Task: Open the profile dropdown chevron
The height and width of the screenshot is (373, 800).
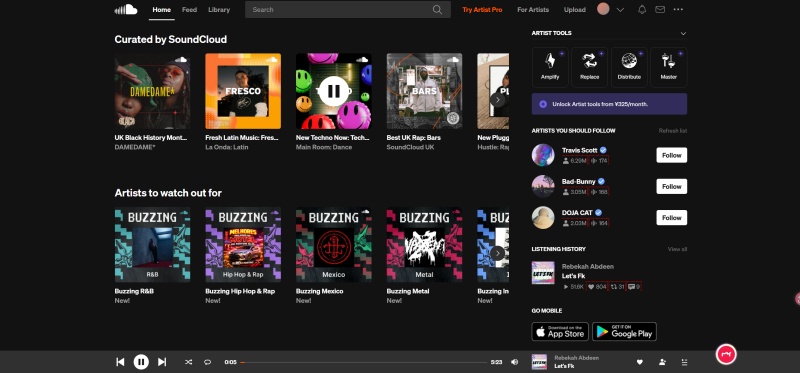Action: (x=620, y=10)
